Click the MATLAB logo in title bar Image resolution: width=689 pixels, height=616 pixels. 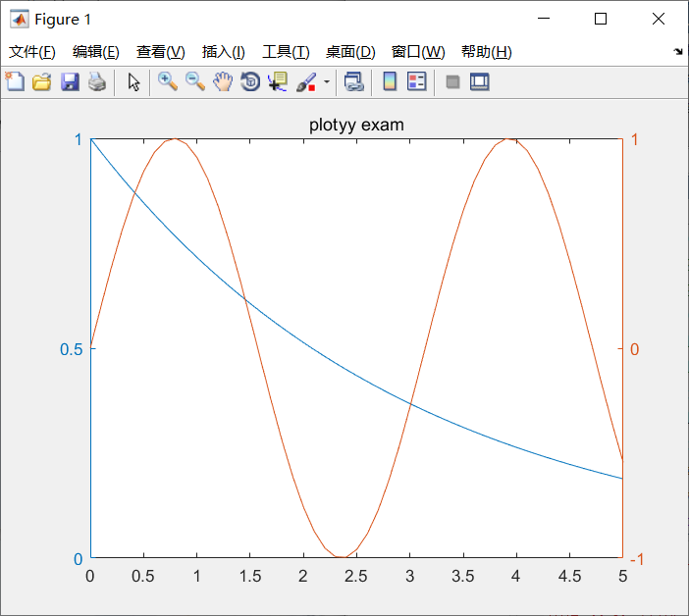coord(20,19)
